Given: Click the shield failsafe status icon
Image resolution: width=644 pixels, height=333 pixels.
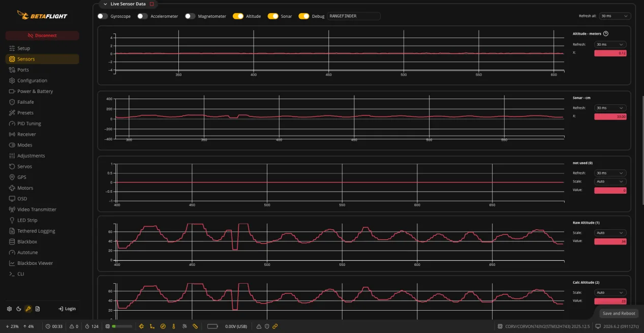Looking at the screenshot, I should point(267,326).
